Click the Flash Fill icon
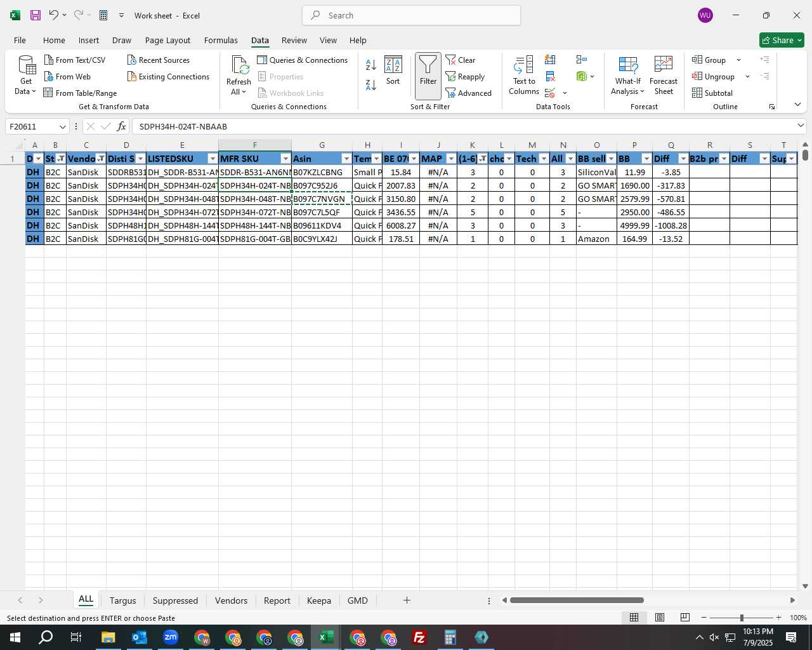Viewport: 812px width, 650px height. [550, 60]
